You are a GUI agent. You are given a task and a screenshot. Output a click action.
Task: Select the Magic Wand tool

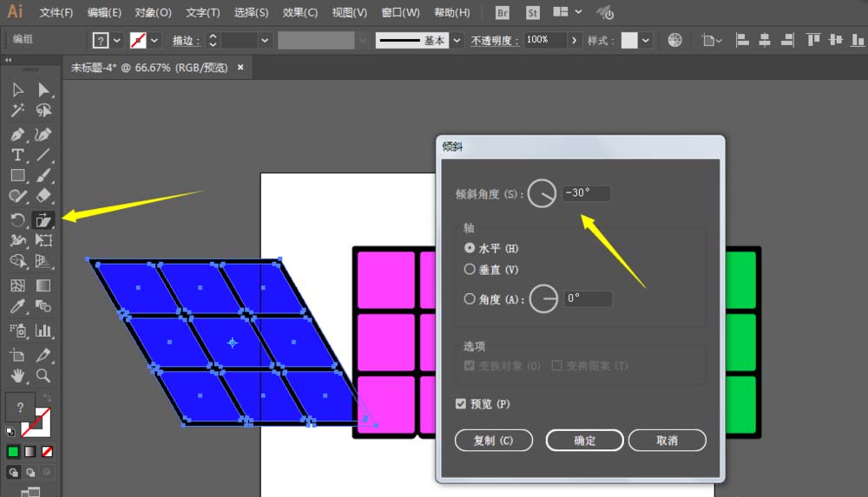point(17,111)
